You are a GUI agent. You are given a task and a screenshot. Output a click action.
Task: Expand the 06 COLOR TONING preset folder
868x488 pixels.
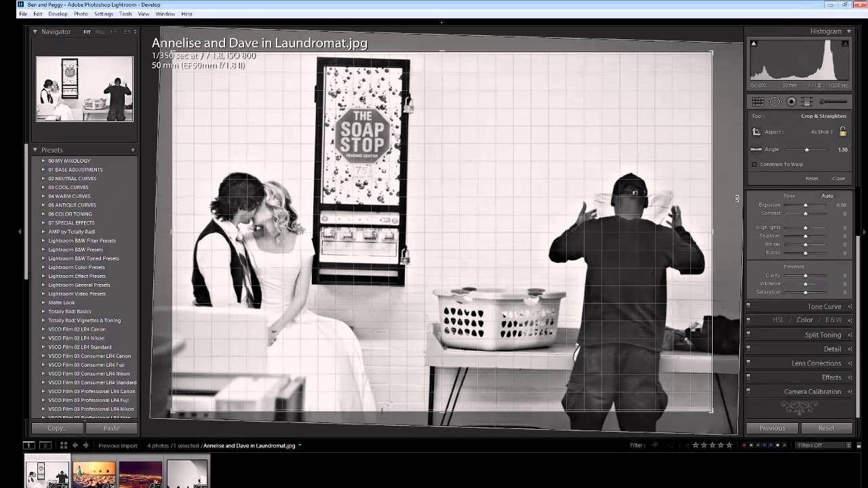point(43,213)
